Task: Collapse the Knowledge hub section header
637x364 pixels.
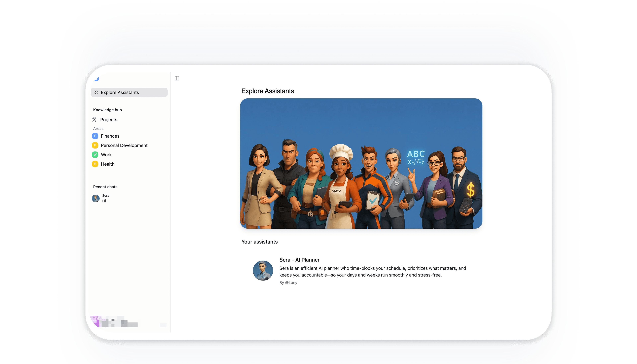Action: tap(107, 110)
